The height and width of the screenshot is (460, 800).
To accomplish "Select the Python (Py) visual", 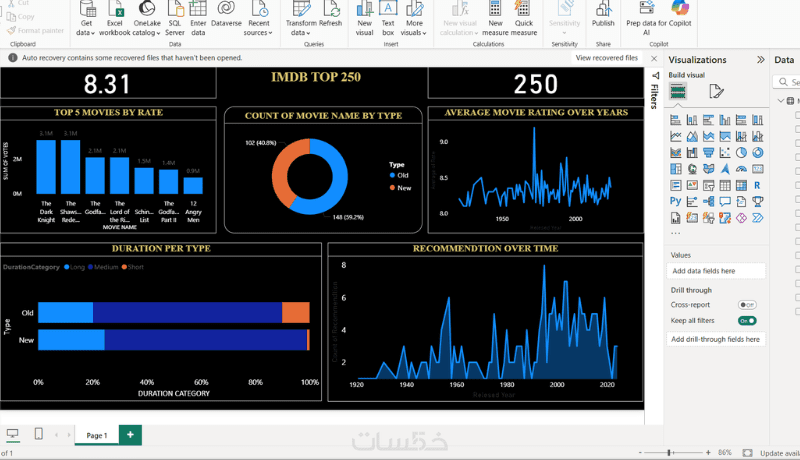I will 676,201.
